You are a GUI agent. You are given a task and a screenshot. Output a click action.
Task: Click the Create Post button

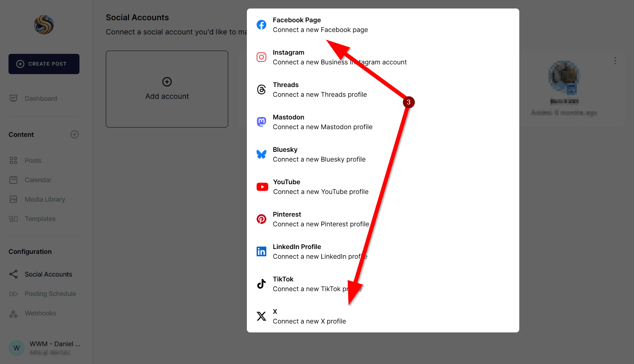point(44,64)
